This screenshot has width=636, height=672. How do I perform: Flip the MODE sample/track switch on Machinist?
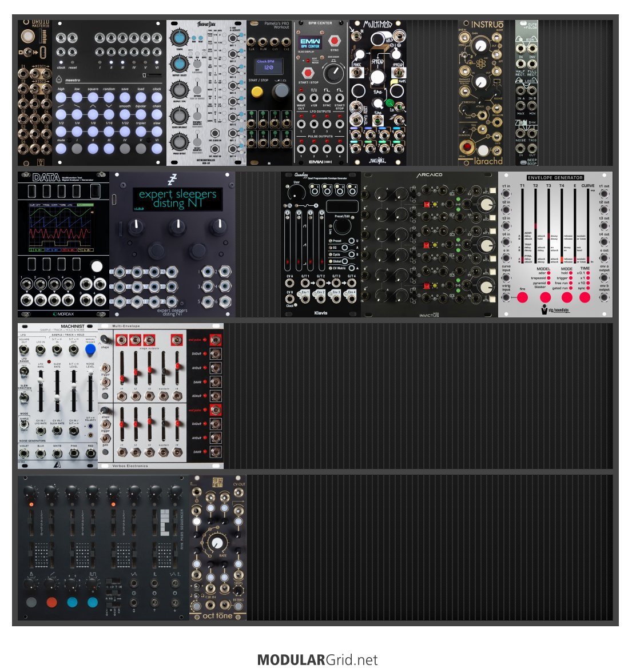click(x=24, y=425)
